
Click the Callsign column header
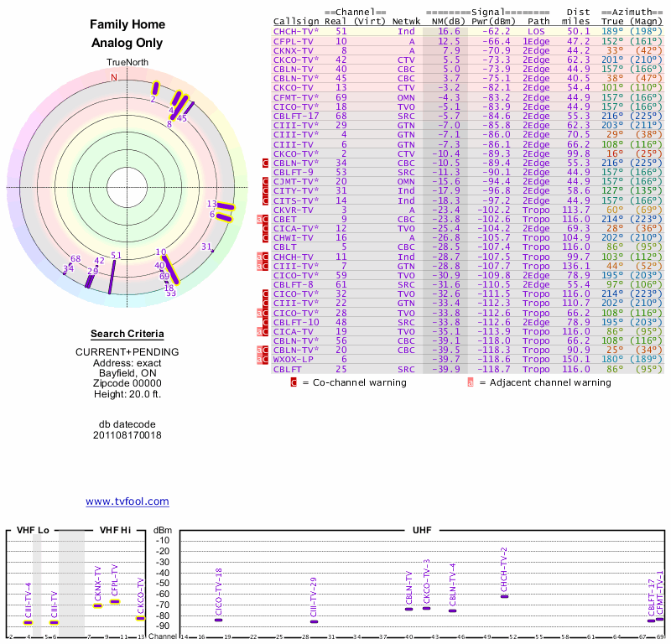[x=295, y=22]
